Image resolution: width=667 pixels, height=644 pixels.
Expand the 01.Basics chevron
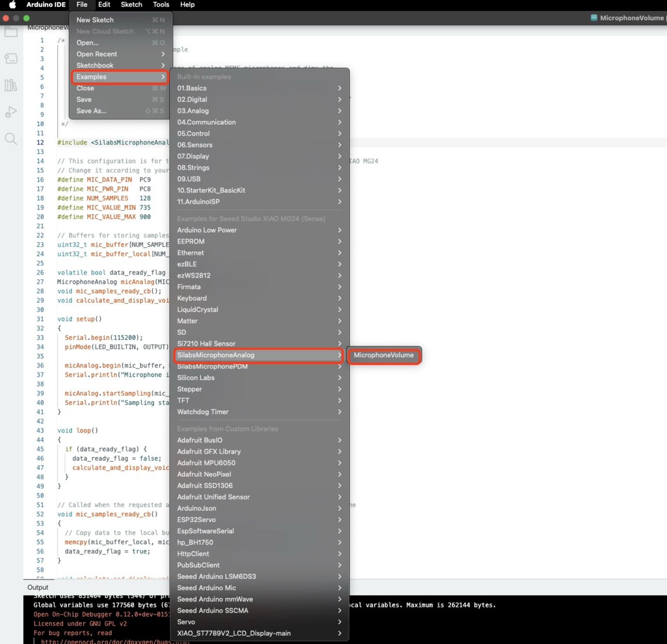pyautogui.click(x=340, y=88)
